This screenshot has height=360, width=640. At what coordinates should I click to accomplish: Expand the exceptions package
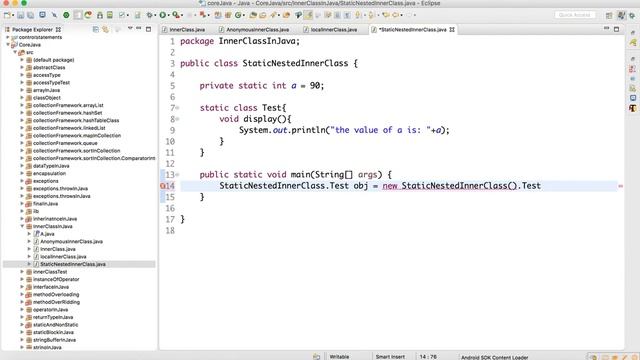(x=22, y=181)
